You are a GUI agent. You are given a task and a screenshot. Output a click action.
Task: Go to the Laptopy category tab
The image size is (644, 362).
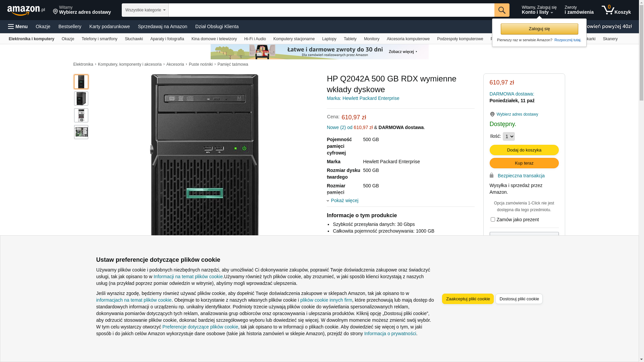[x=329, y=39]
